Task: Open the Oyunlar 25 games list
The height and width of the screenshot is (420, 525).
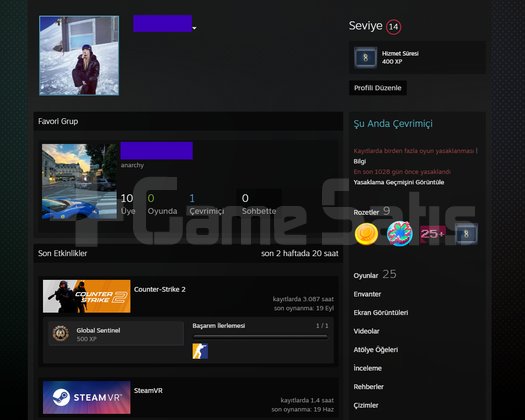Action: coord(375,275)
